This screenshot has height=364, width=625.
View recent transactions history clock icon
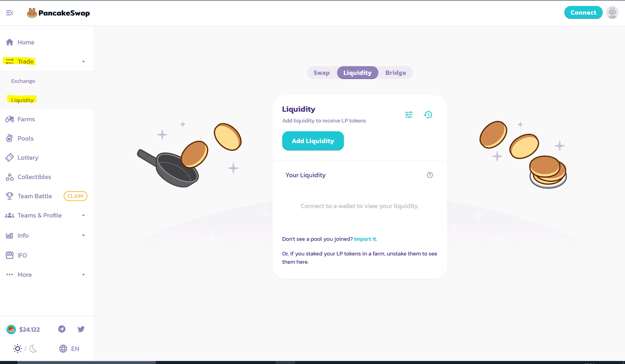(428, 115)
